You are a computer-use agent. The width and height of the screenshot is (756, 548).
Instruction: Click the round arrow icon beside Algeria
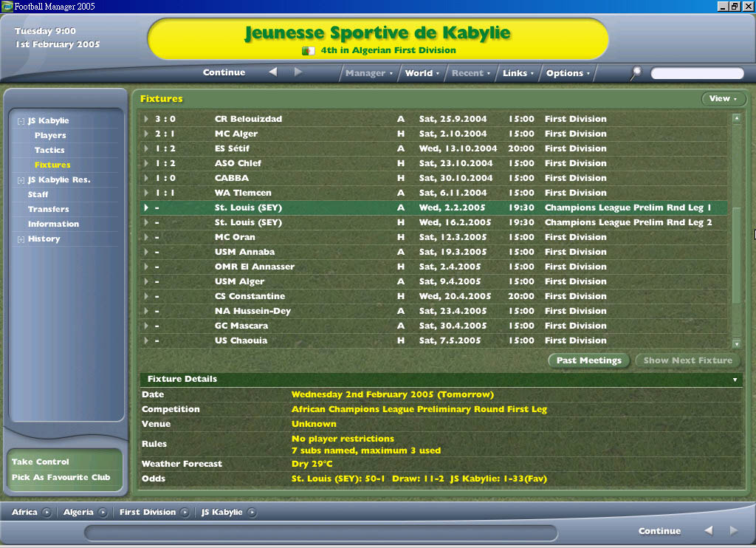pyautogui.click(x=103, y=513)
